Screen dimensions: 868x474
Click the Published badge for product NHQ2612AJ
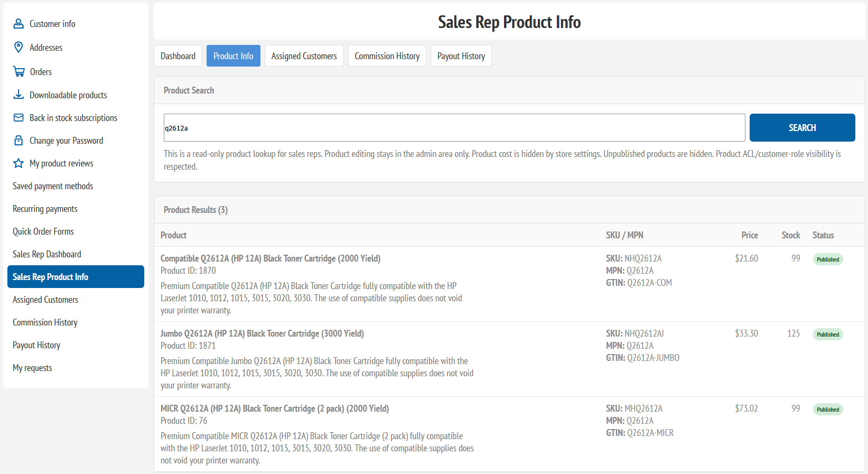(828, 334)
